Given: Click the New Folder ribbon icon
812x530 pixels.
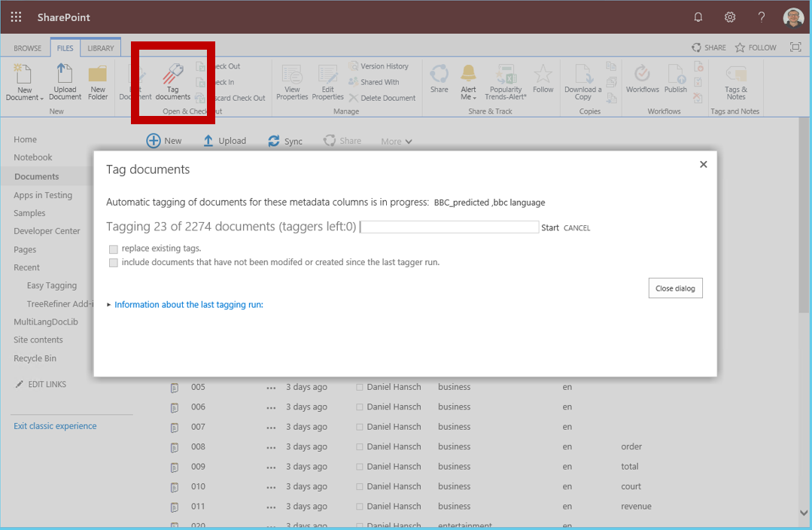Looking at the screenshot, I should tap(98, 75).
